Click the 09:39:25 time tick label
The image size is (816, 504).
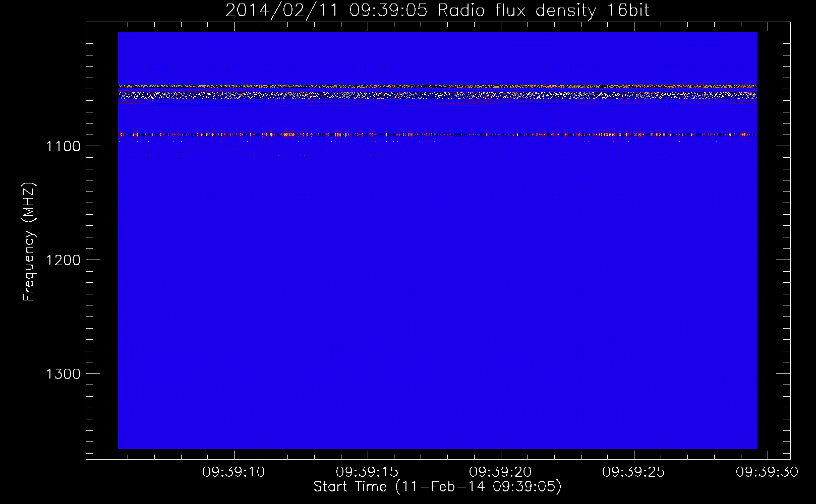click(x=633, y=472)
